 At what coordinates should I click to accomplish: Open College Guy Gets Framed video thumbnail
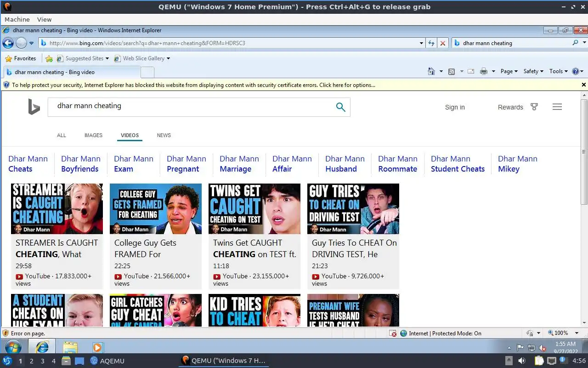156,209
